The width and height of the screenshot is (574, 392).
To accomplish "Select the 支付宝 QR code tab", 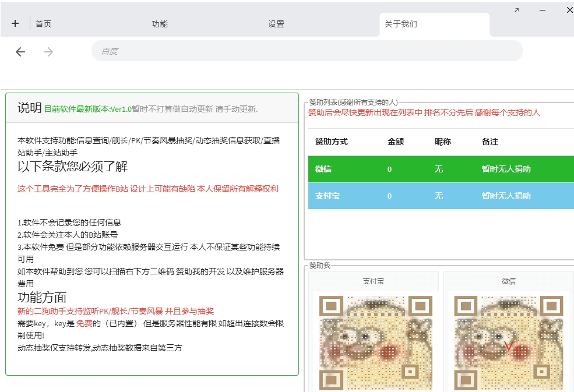I will pos(374,281).
